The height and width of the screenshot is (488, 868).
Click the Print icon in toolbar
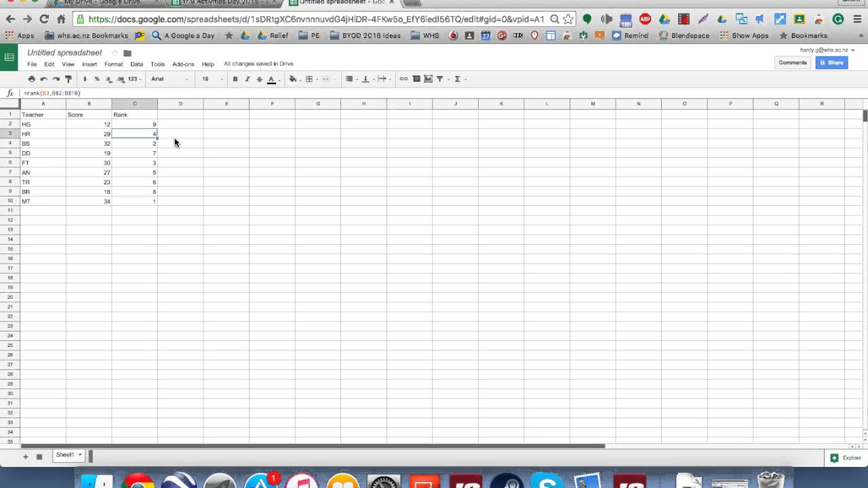31,79
